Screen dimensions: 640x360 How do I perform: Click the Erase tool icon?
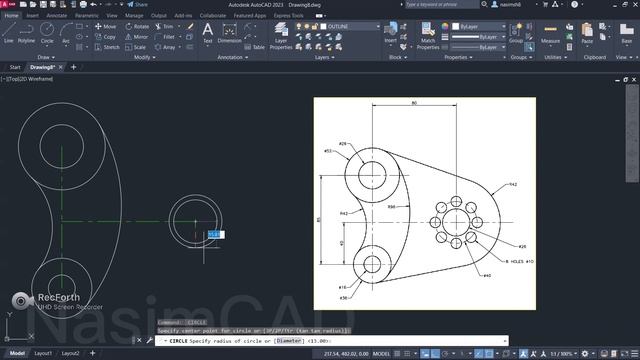190,26
